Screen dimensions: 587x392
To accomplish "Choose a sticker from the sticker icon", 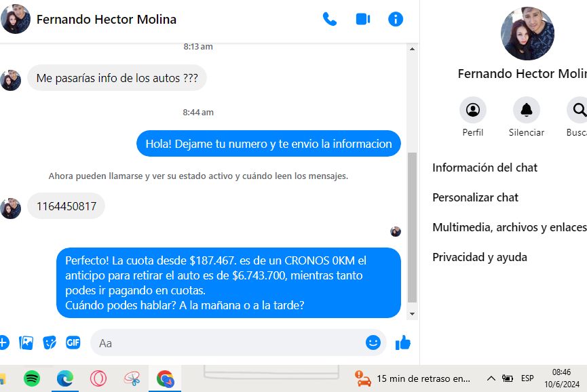I will (x=50, y=342).
